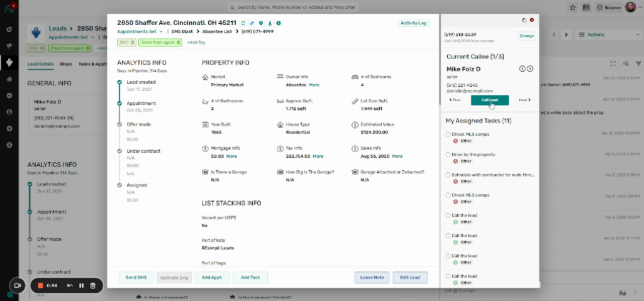Open the user avatar in top-right corner

tap(630, 7)
